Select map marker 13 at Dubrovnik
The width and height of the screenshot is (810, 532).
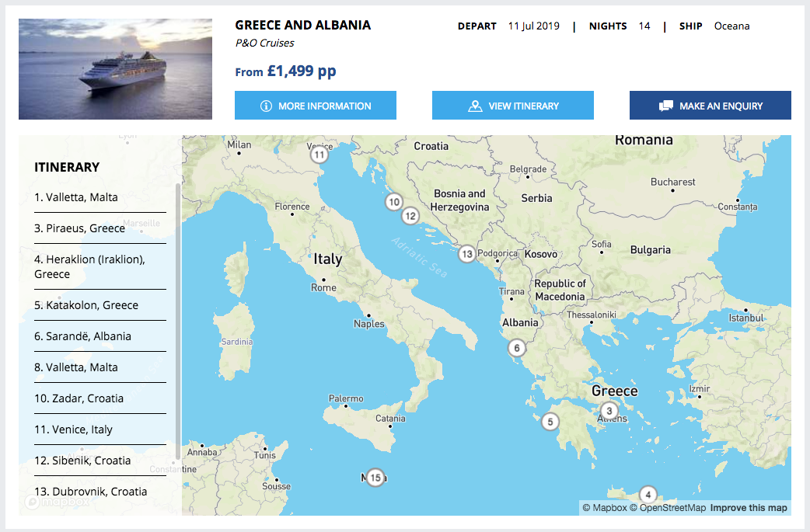466,253
